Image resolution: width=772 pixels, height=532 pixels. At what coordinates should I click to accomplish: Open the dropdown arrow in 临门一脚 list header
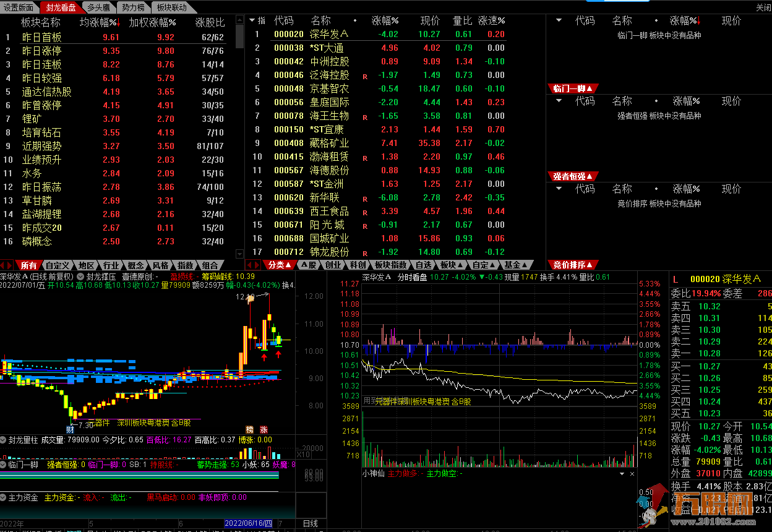tap(559, 20)
